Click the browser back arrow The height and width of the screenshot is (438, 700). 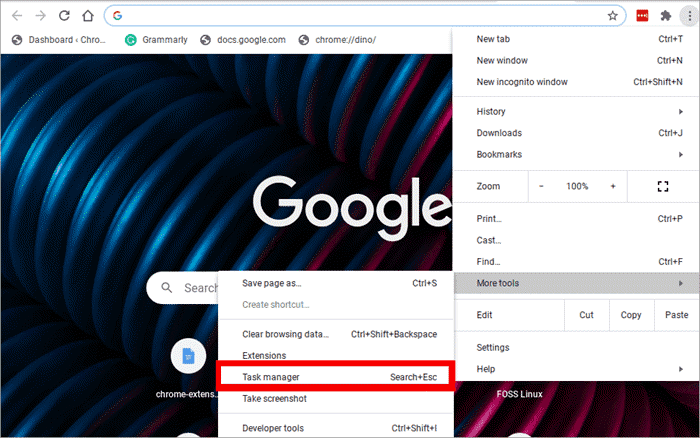(x=17, y=16)
